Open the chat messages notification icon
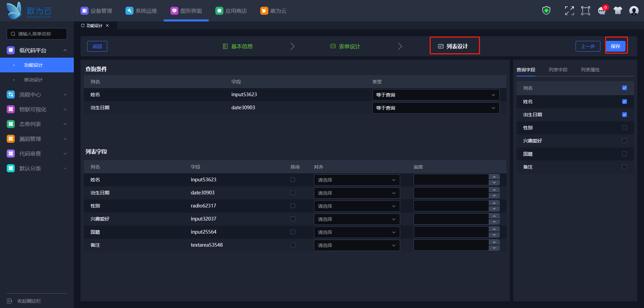 tap(602, 11)
